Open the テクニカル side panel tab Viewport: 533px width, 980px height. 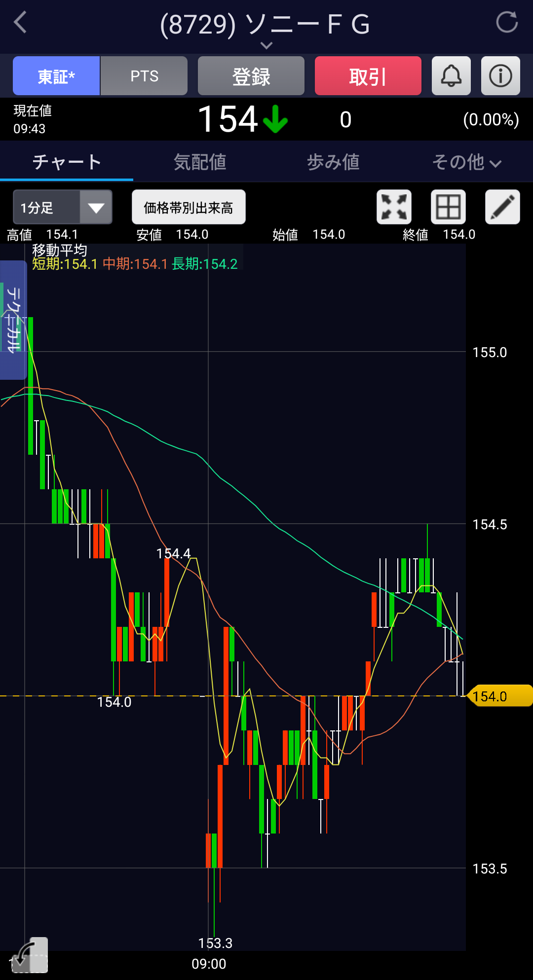point(13,320)
